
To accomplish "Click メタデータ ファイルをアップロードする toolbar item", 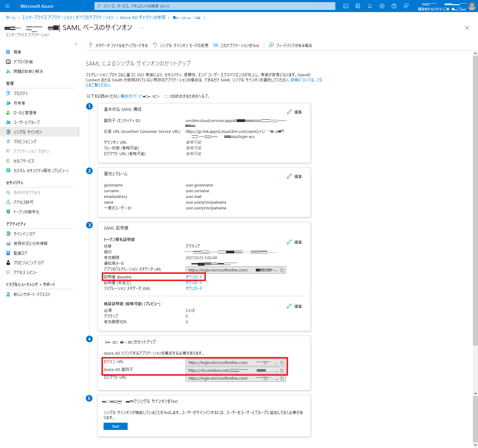I will coord(118,45).
